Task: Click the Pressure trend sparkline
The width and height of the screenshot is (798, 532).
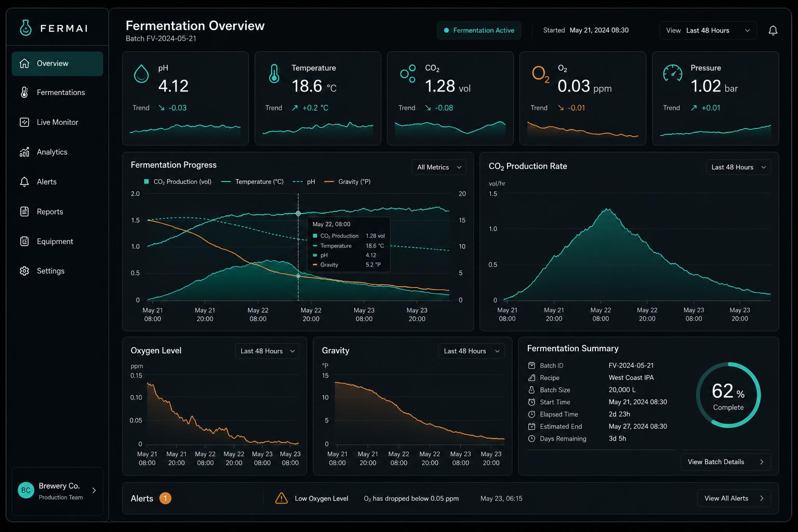Action: pyautogui.click(x=715, y=130)
